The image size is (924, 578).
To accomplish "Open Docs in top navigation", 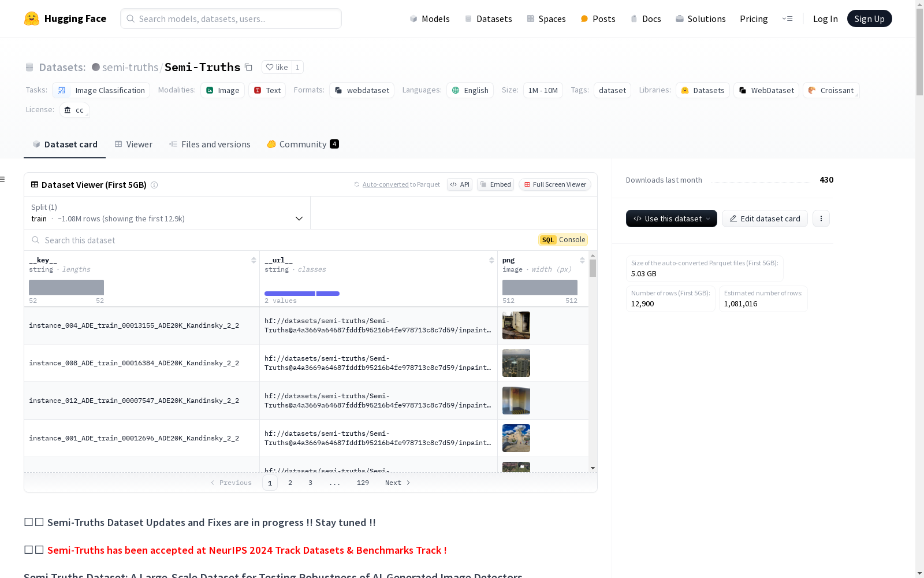I will tap(646, 18).
